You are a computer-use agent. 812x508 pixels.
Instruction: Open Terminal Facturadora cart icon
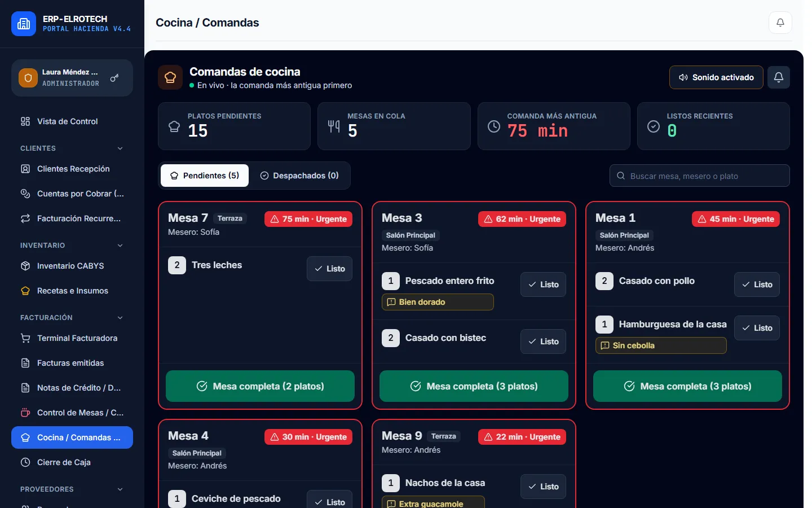click(25, 338)
